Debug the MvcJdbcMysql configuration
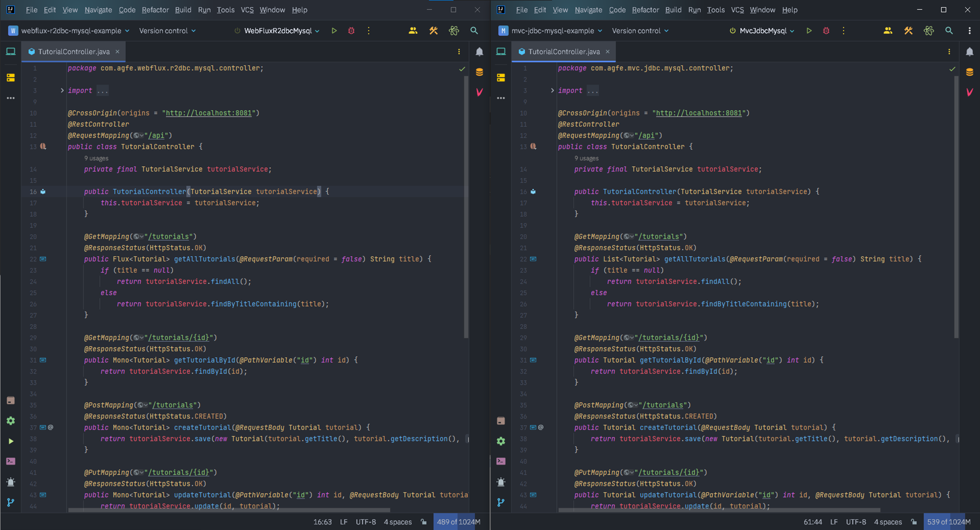Viewport: 980px width, 530px height. click(x=826, y=31)
